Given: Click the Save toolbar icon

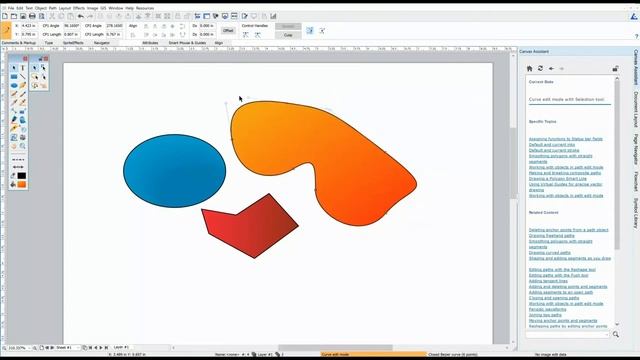Looking at the screenshot, I should coord(23,16).
